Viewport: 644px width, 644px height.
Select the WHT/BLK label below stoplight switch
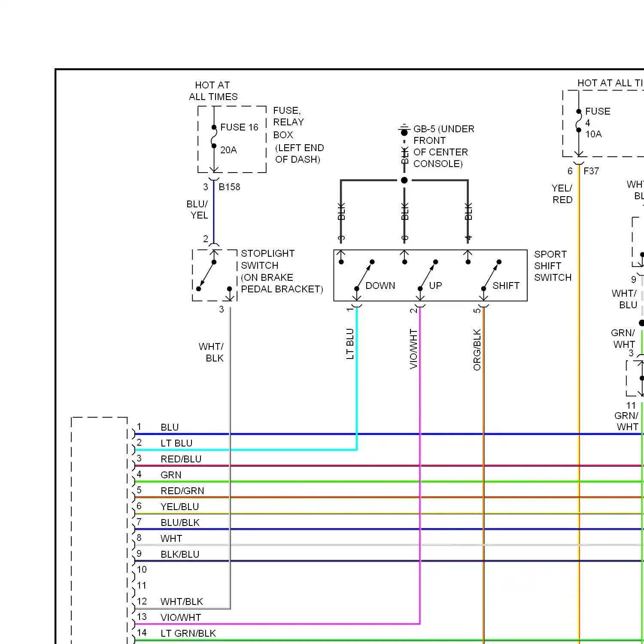pos(211,352)
